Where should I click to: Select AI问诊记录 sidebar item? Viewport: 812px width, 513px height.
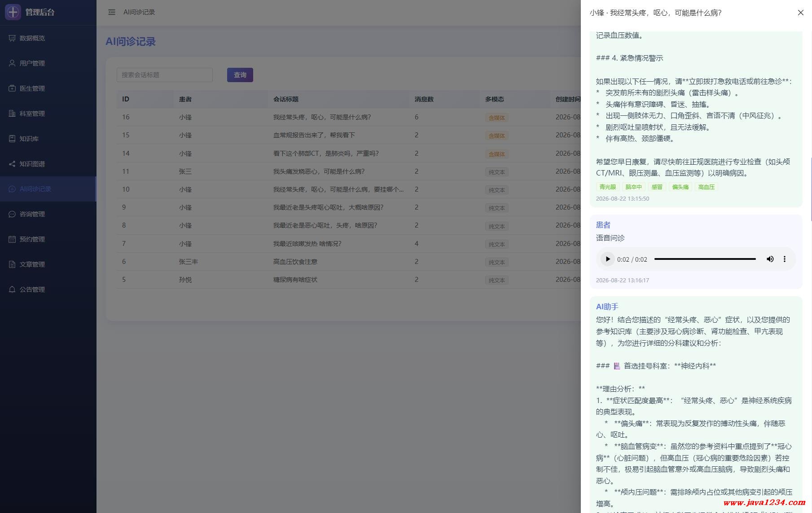point(48,189)
